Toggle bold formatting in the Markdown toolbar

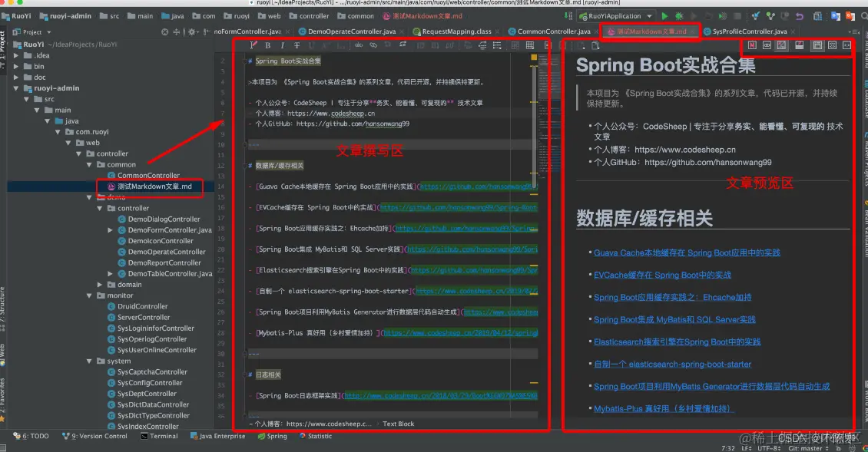[x=267, y=45]
